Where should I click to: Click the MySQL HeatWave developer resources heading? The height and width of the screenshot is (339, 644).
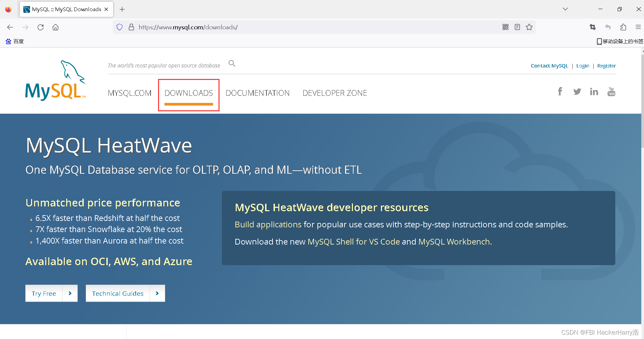click(332, 207)
